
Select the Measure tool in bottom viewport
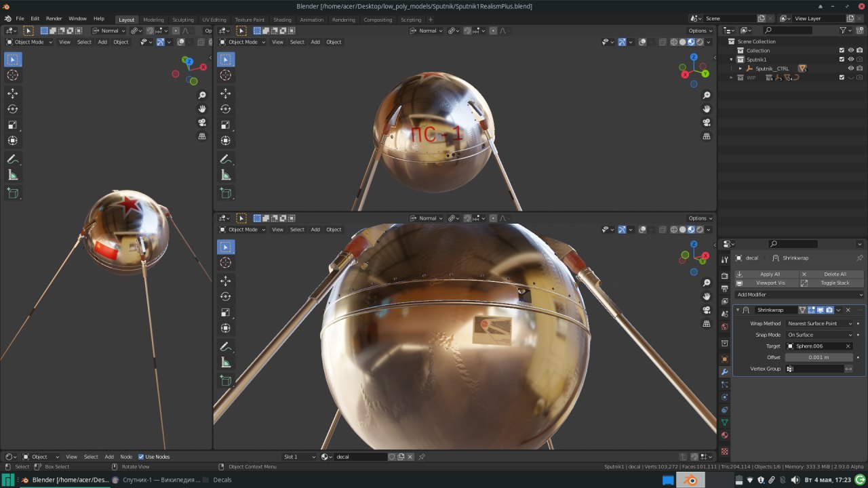click(x=226, y=363)
